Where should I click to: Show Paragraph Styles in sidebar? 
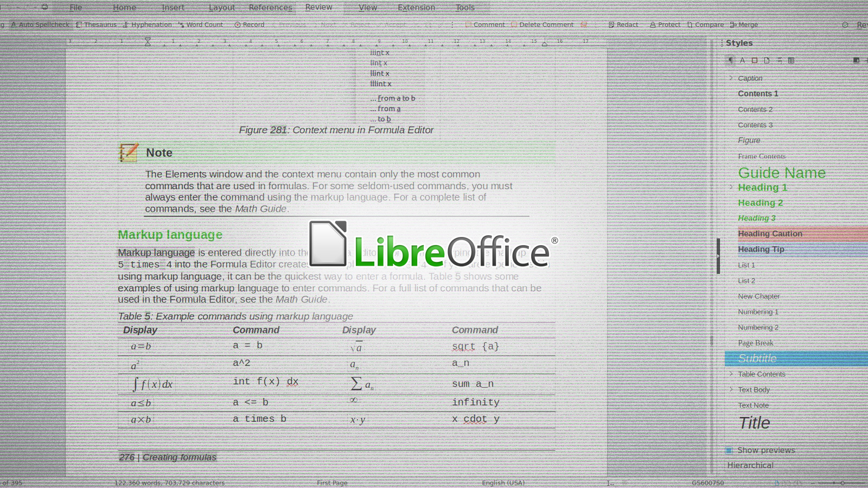point(731,60)
